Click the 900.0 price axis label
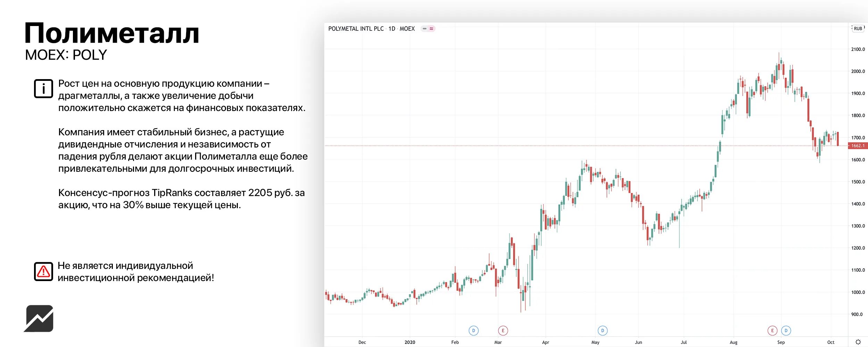 tap(857, 314)
